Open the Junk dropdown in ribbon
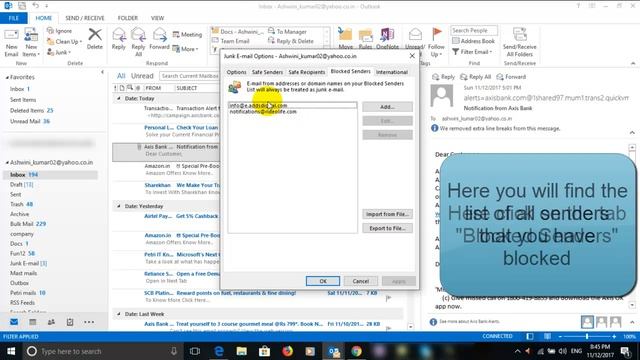The height and width of the screenshot is (360, 640). point(59,52)
